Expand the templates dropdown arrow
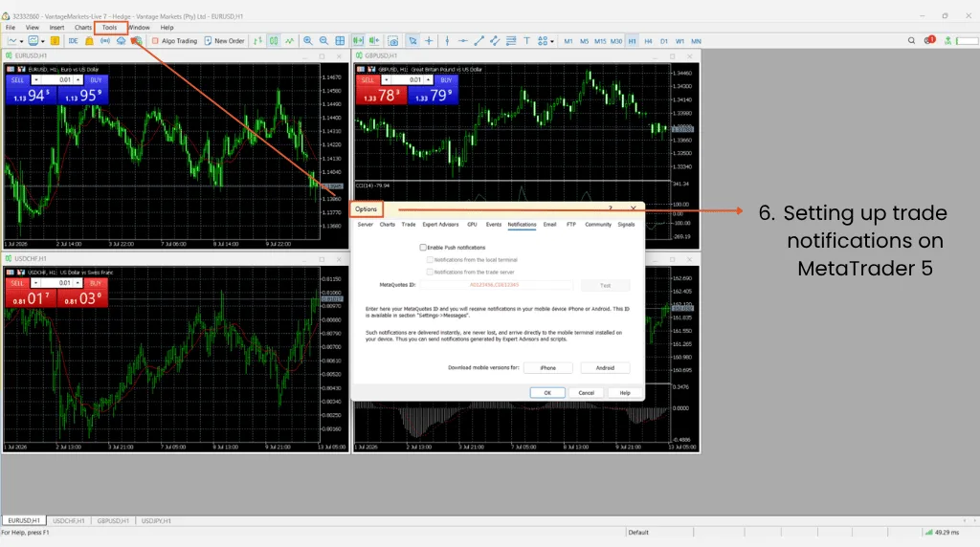 tap(42, 42)
